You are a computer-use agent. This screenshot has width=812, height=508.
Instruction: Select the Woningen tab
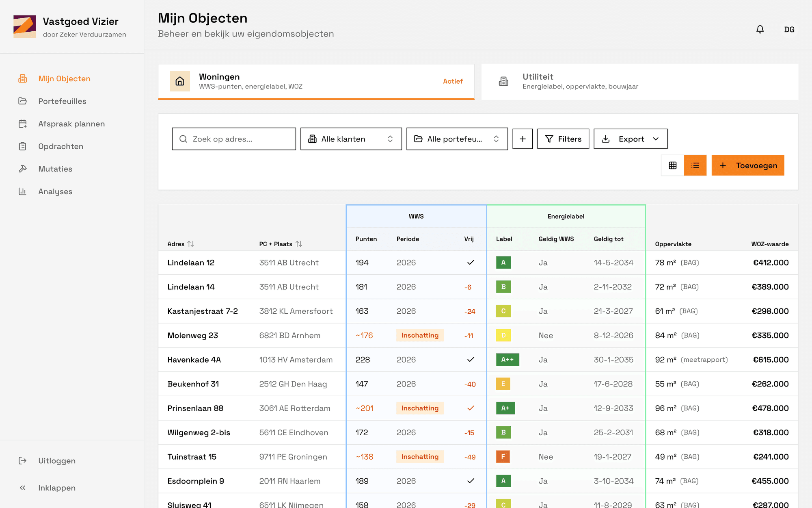(x=316, y=81)
